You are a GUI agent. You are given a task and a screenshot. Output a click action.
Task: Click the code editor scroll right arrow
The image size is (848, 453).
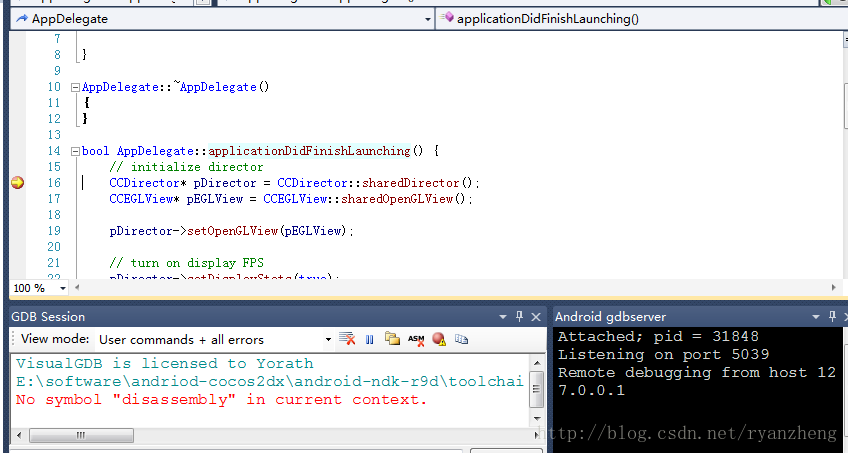tap(834, 288)
